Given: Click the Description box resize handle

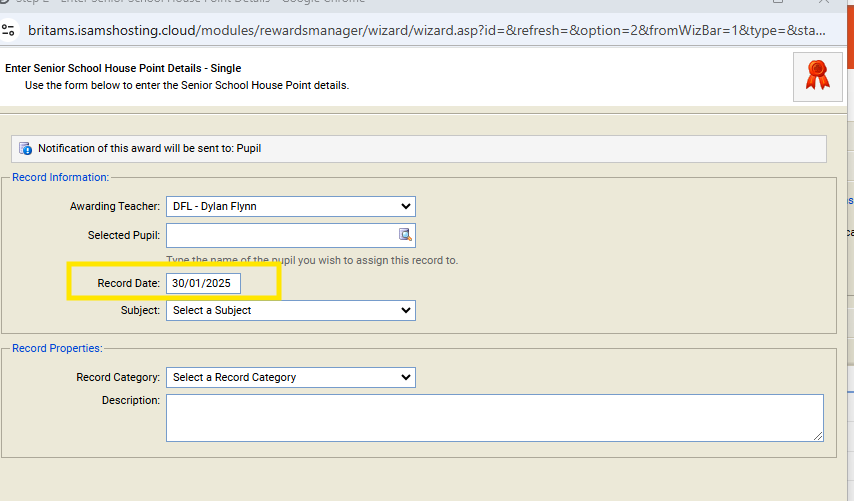Looking at the screenshot, I should tap(818, 436).
